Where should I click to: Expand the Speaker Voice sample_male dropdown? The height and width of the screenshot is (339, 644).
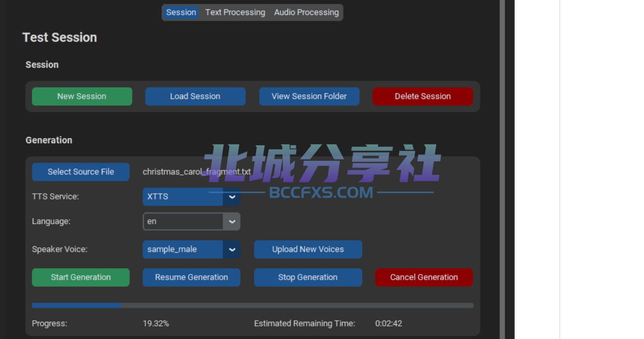click(x=191, y=249)
